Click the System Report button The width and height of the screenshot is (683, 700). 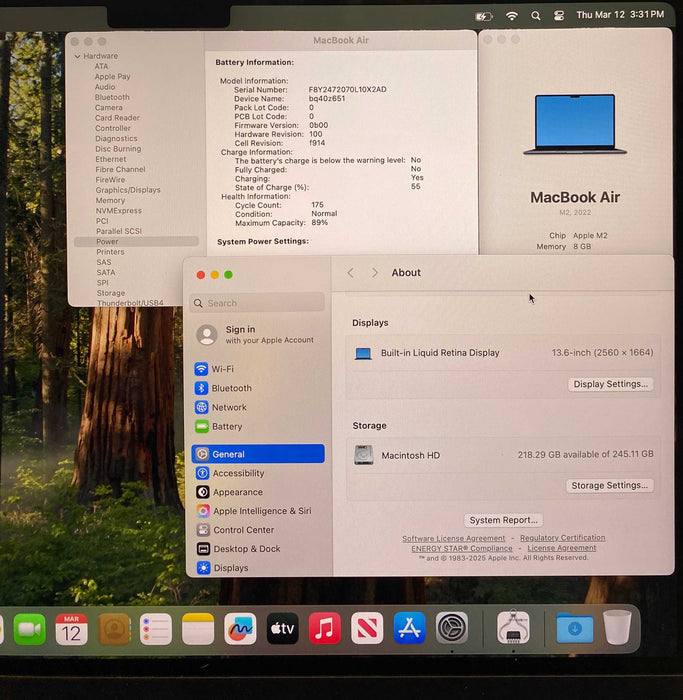tap(504, 520)
